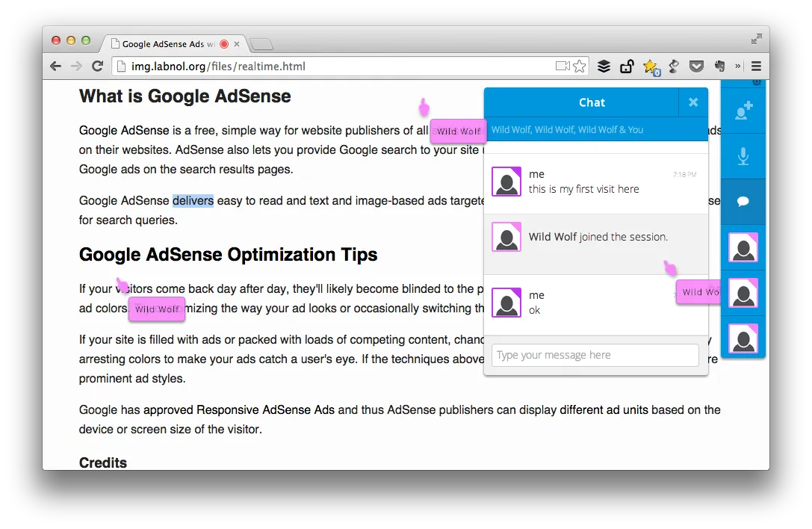Click the camera icon in address bar
This screenshot has height=529, width=812.
(x=562, y=66)
